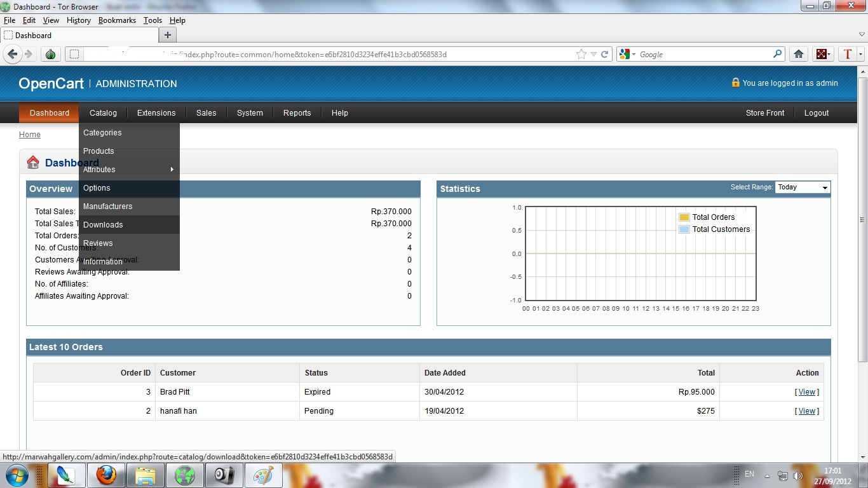The height and width of the screenshot is (488, 868).
Task: Click the Home breadcrumb link
Action: tap(30, 135)
